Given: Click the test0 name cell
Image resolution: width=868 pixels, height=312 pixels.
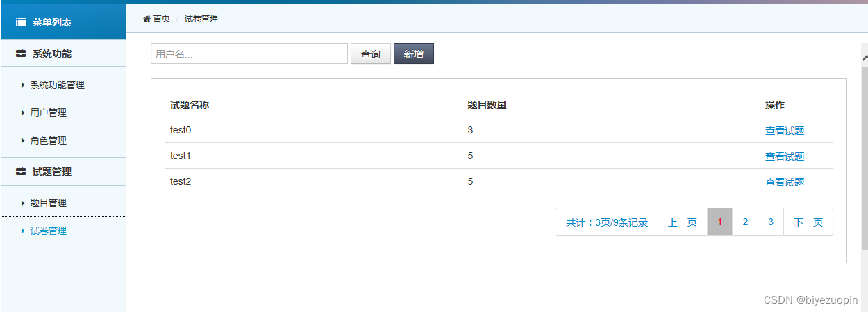Looking at the screenshot, I should coord(181,130).
